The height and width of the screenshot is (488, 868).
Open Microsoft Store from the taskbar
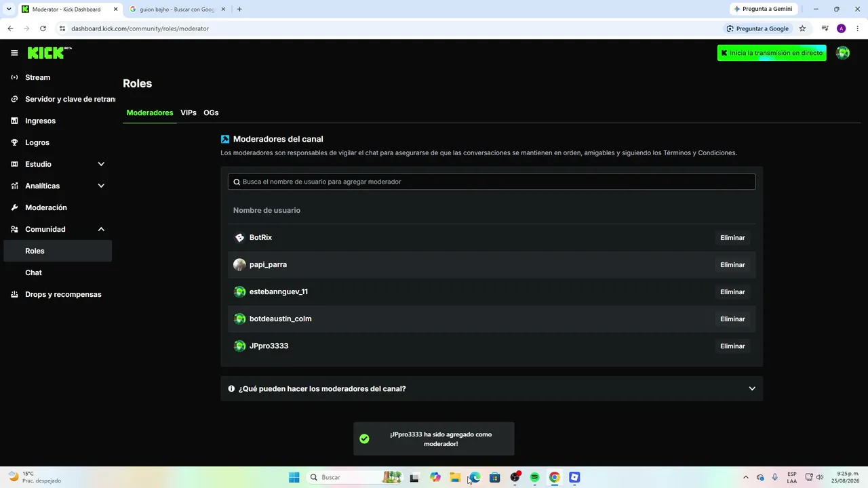click(x=495, y=477)
